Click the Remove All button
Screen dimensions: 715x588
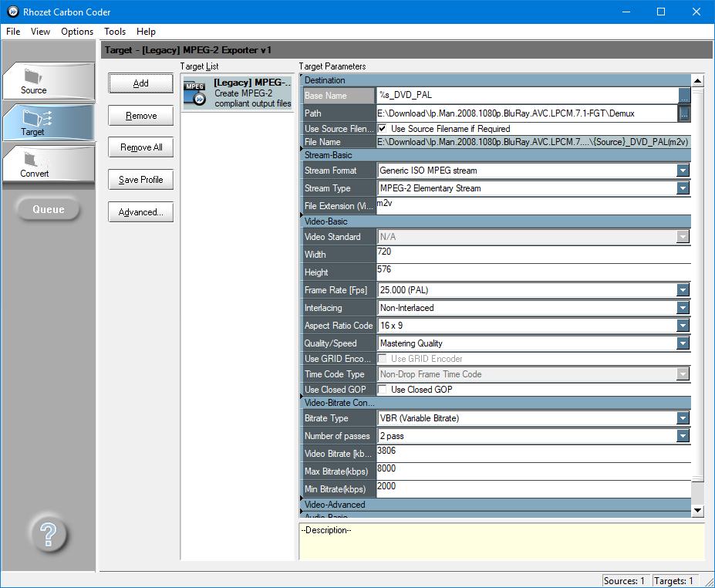[141, 147]
